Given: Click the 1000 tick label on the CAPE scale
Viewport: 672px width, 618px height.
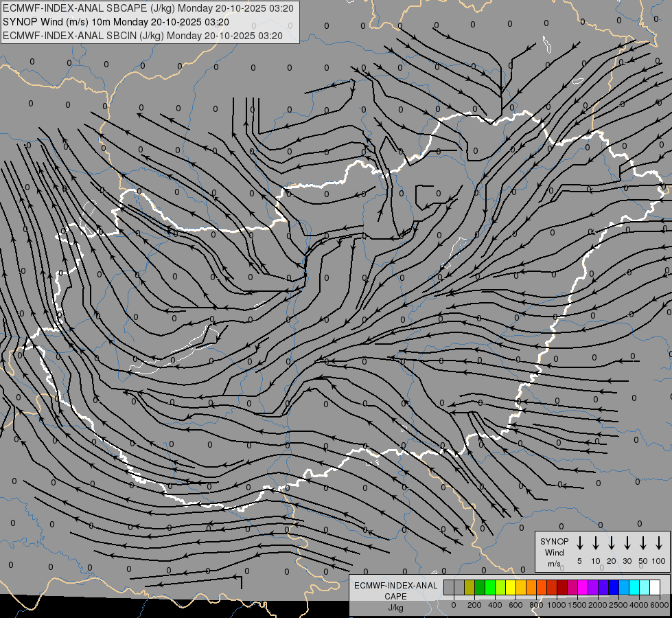Looking at the screenshot, I should [557, 605].
